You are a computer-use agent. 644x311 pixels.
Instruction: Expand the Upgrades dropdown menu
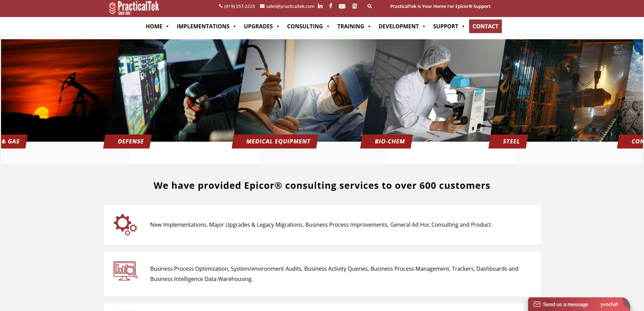pyautogui.click(x=261, y=26)
